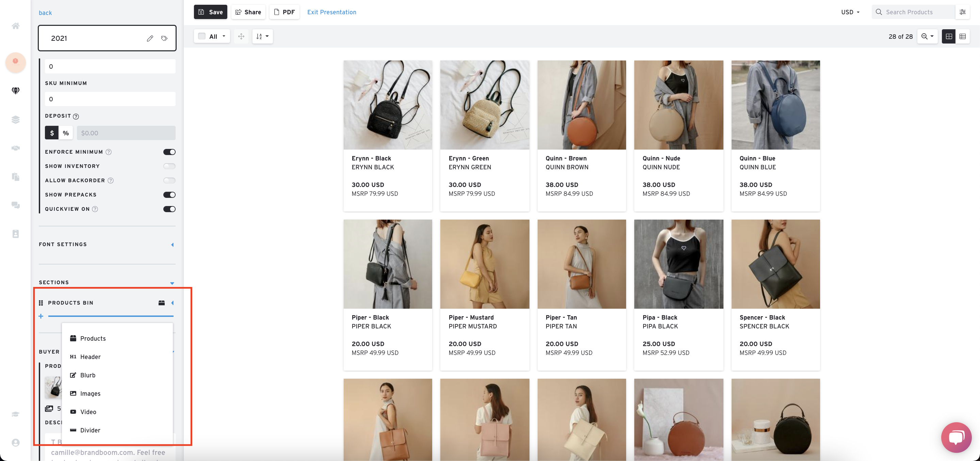Screen dimensions: 980x461
Task: Check the All select checkbox
Action: pos(202,36)
